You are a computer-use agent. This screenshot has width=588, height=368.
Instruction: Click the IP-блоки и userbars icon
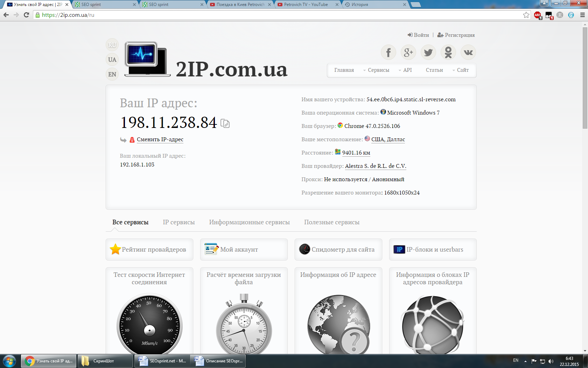pos(399,249)
